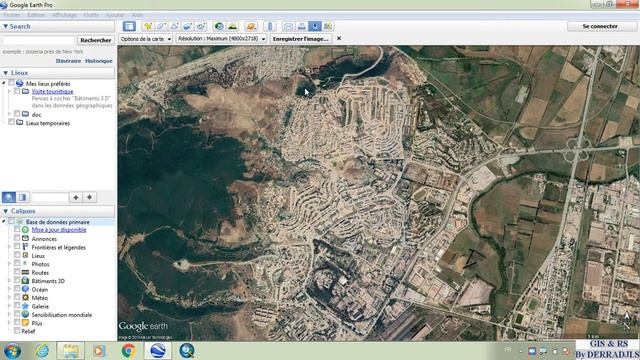Move the item up with the up arrow
Image resolution: width=640 pixels, height=360 pixels.
pos(76,198)
